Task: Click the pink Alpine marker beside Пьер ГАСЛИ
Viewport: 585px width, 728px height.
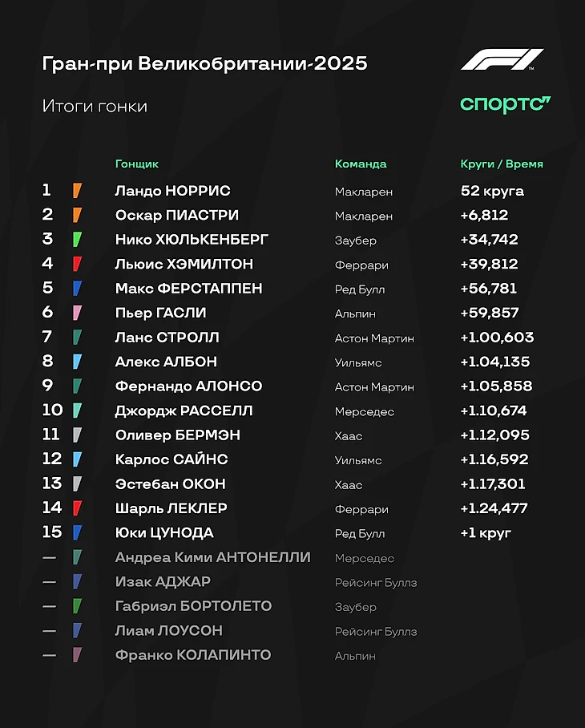Action: (x=77, y=313)
